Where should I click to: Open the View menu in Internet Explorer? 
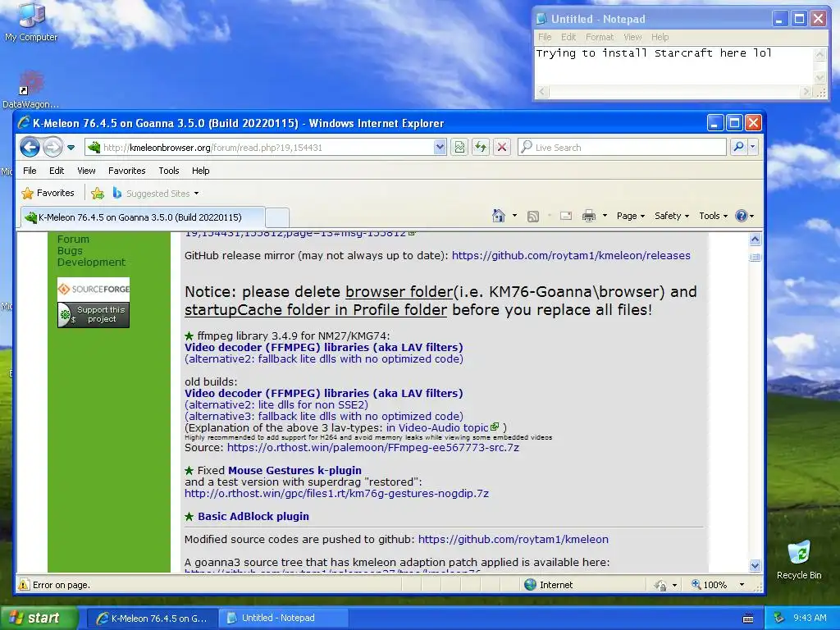point(86,171)
